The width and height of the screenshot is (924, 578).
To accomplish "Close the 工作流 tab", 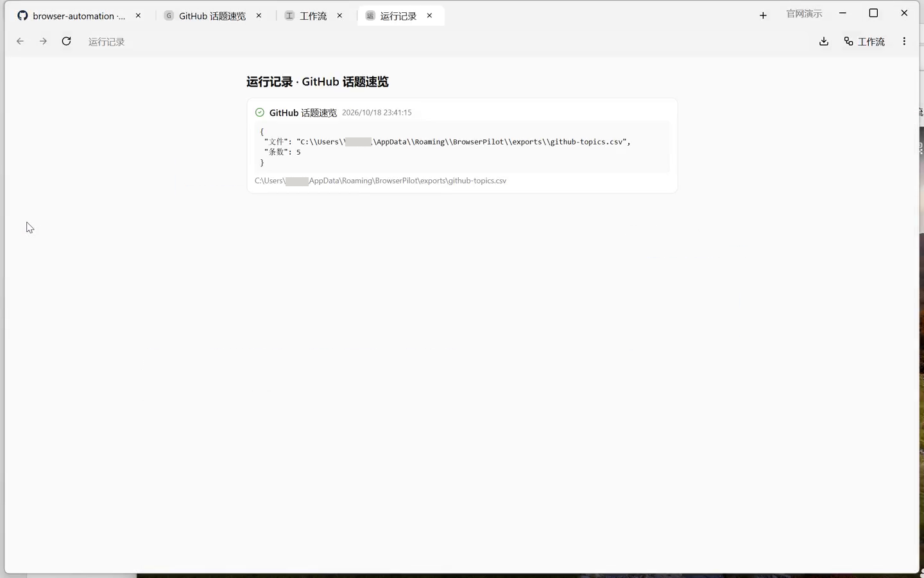I will [339, 15].
